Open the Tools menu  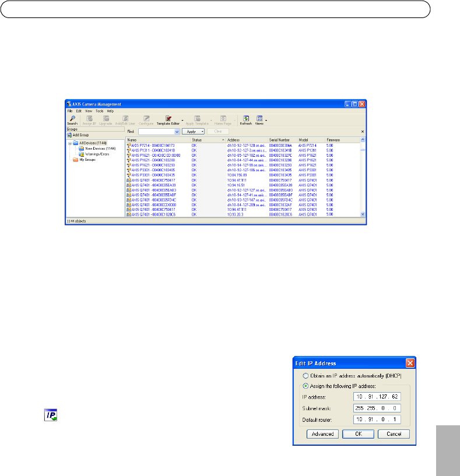99,111
